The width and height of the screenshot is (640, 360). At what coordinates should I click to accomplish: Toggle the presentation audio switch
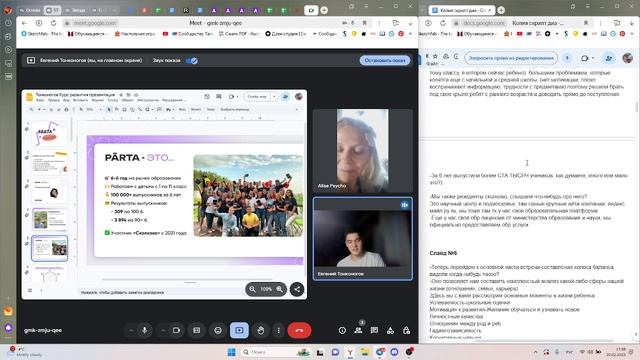pos(191,60)
